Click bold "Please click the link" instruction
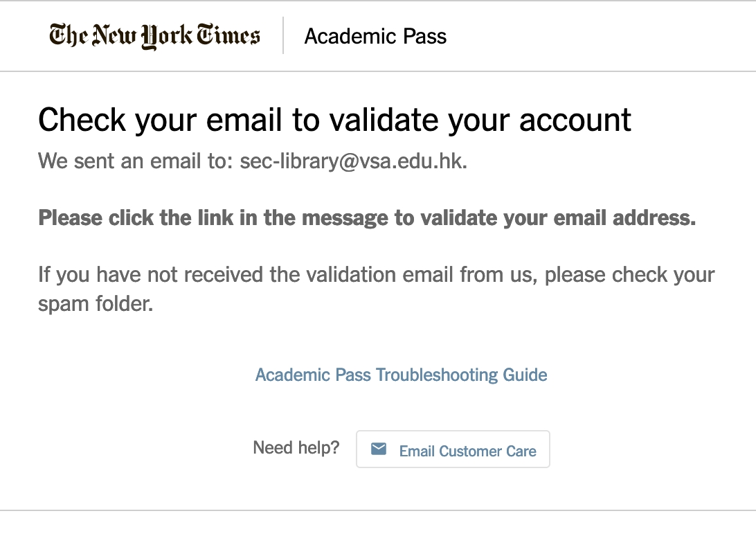756x536 pixels. (367, 218)
